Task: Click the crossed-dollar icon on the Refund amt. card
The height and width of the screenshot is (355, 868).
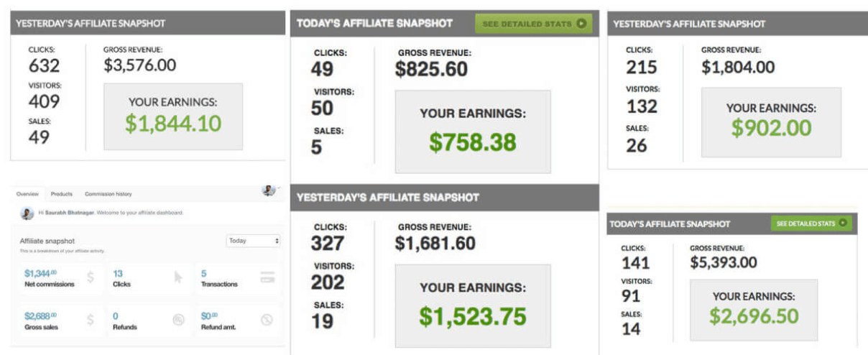Action: click(267, 321)
